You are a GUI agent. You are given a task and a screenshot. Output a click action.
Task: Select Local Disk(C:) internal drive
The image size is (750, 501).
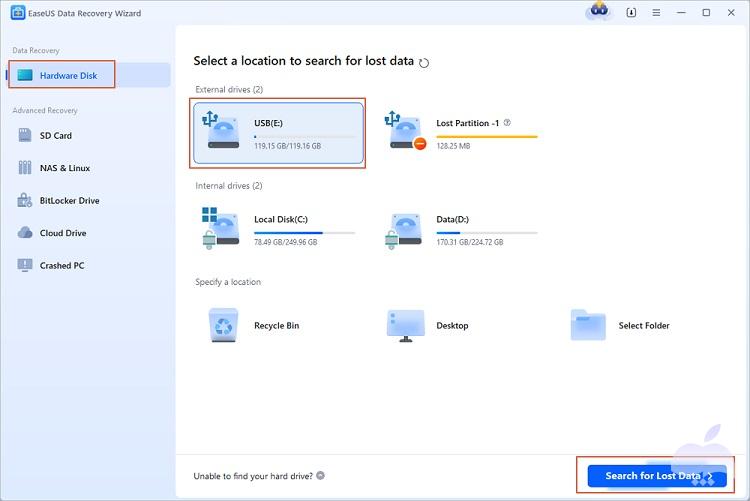click(277, 228)
